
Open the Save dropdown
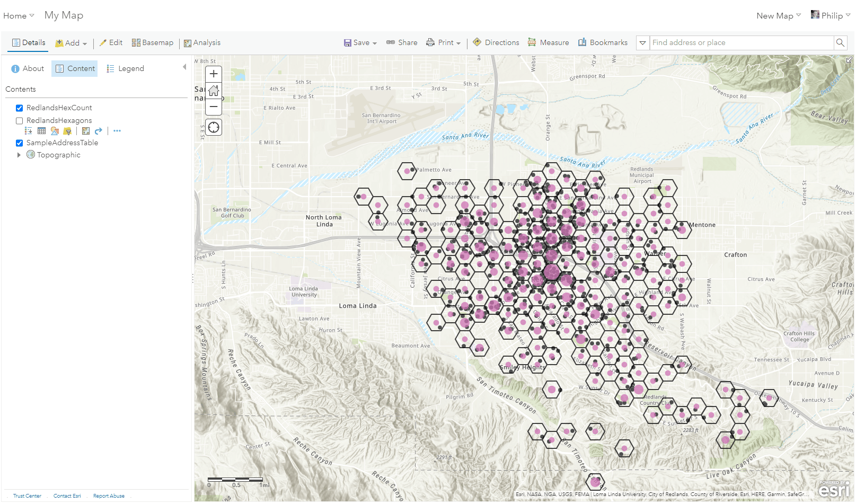click(360, 42)
